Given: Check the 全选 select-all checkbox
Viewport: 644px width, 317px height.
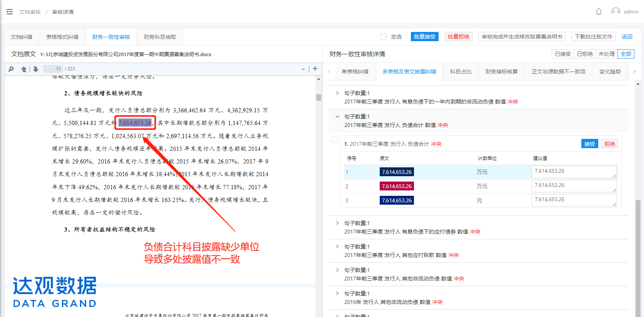Looking at the screenshot, I should (x=383, y=37).
